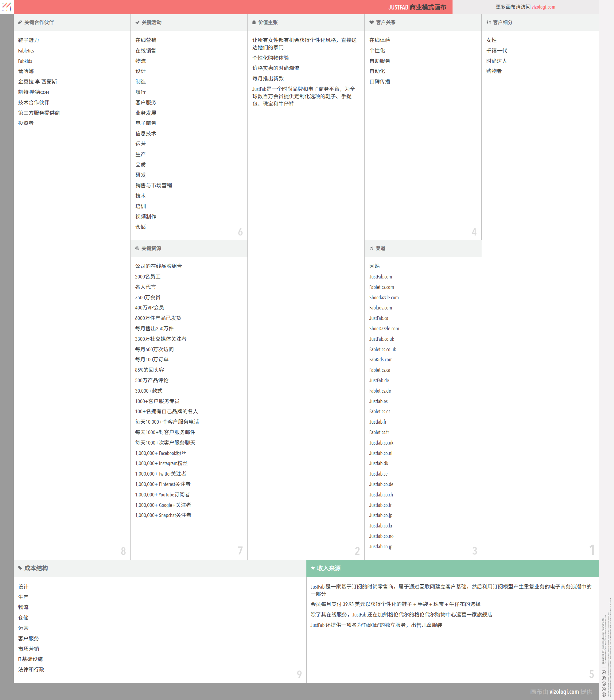Click the chain icon beside 关键合作伙伴 header
The image size is (614, 700).
click(x=20, y=23)
